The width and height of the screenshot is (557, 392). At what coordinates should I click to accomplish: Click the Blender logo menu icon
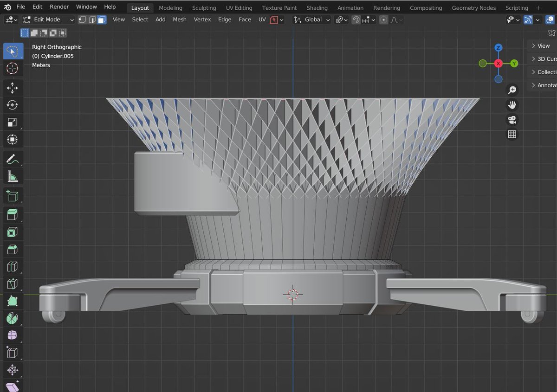pyautogui.click(x=7, y=7)
